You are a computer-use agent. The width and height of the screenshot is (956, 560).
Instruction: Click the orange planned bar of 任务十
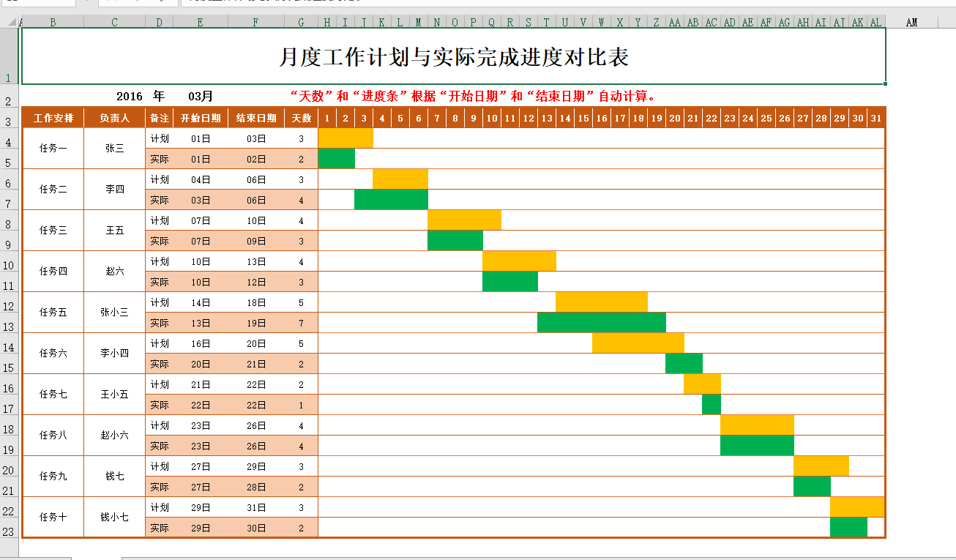[858, 507]
